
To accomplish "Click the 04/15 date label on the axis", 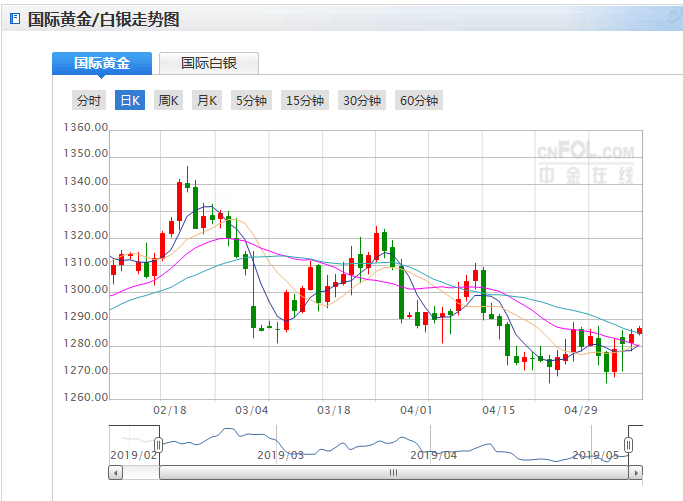I will click(498, 410).
